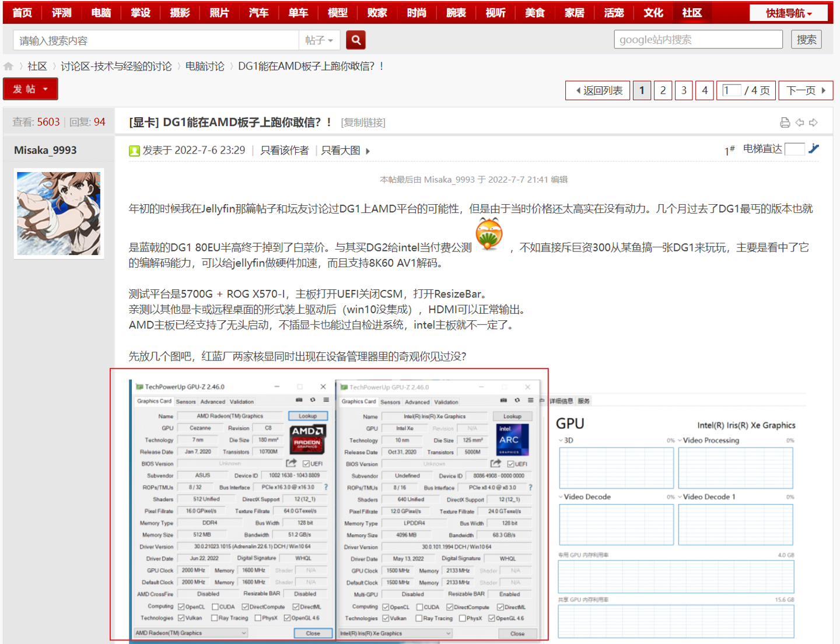Click the google站内搜索 input field
840x644 pixels.
pos(698,40)
